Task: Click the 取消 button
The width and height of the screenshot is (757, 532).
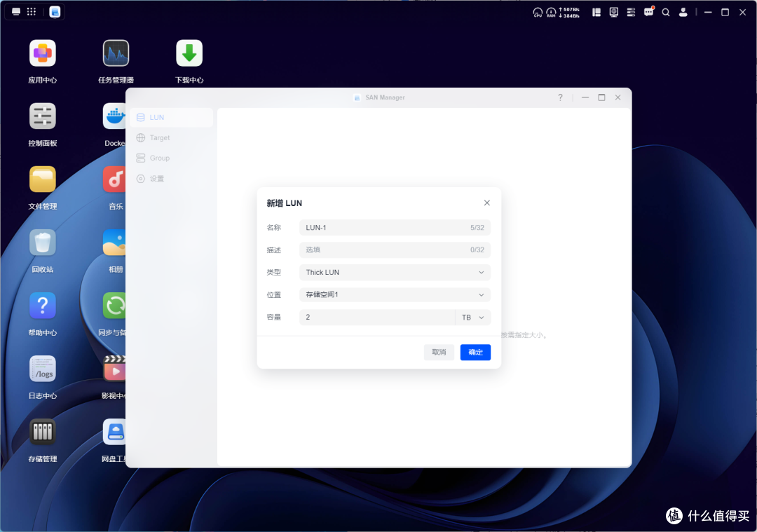Action: (x=439, y=353)
